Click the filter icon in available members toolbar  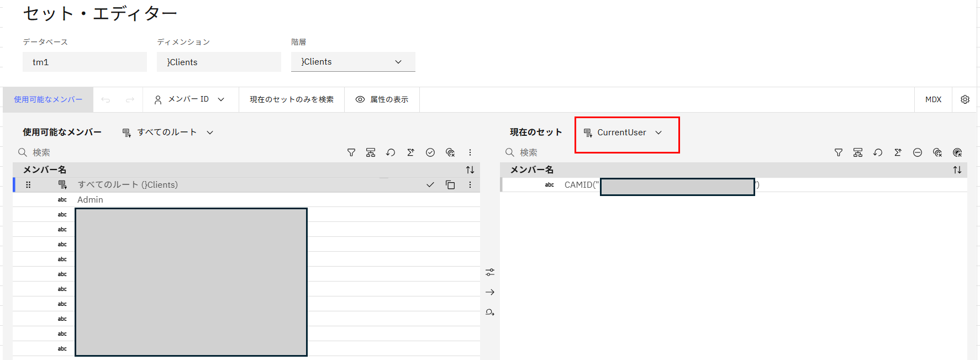(351, 152)
